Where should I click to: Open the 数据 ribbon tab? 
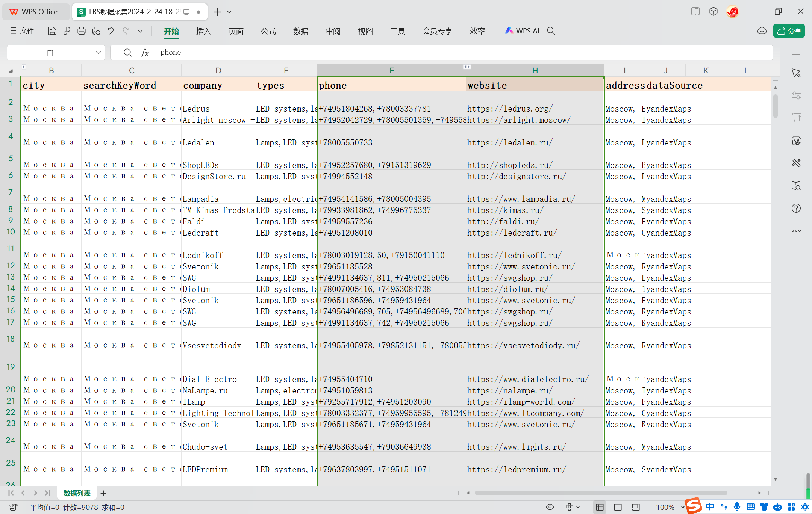pos(301,31)
